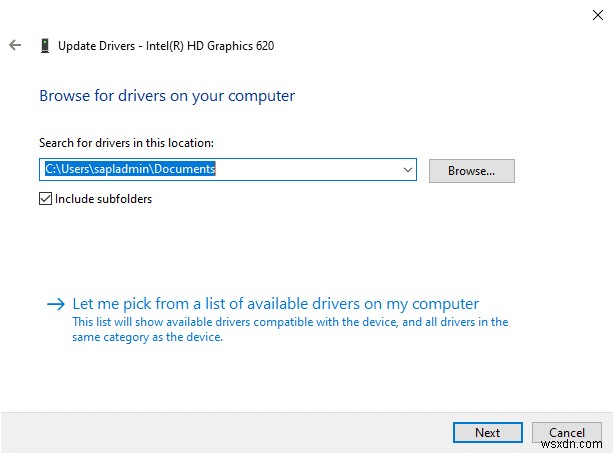
Task: Click the 'Browse for drivers on your computer' heading
Action: pos(167,96)
